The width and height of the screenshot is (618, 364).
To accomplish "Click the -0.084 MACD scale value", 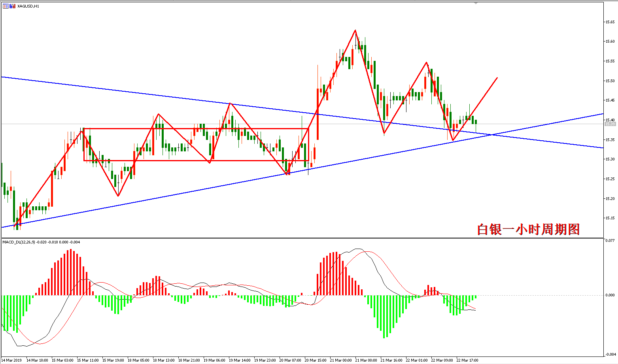I will 610,355.
